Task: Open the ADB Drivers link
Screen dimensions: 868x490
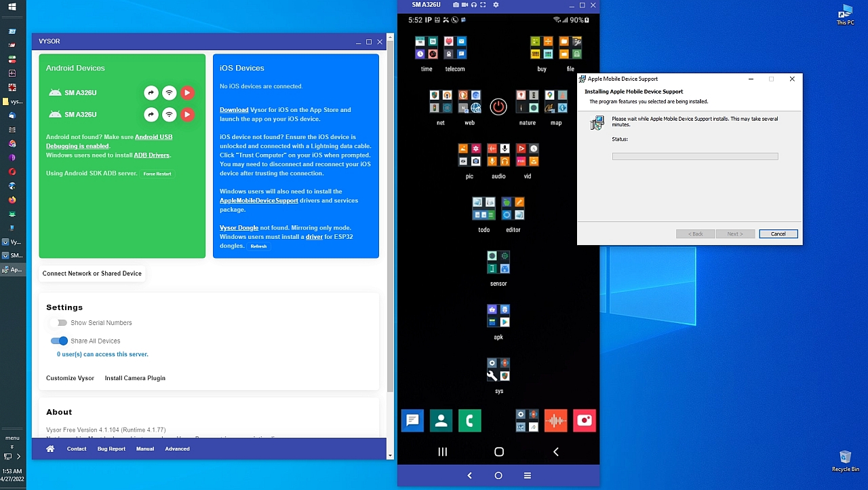Action: click(151, 155)
